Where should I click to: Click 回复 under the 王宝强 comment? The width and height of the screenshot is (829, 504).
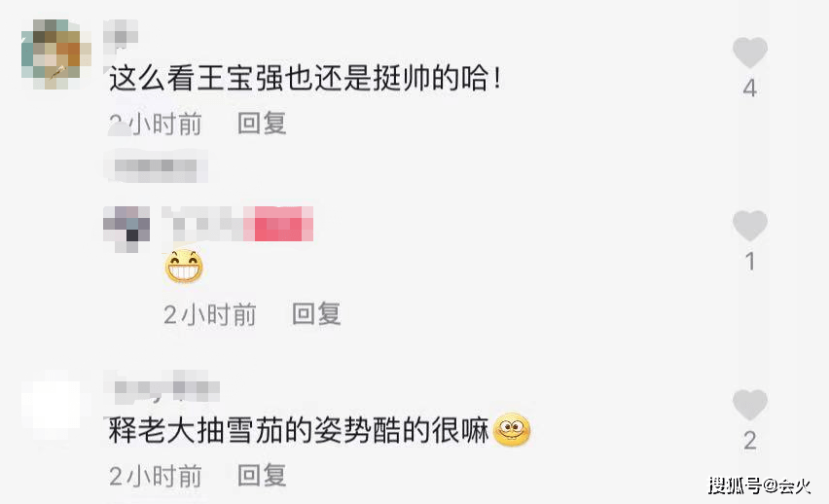click(x=262, y=124)
